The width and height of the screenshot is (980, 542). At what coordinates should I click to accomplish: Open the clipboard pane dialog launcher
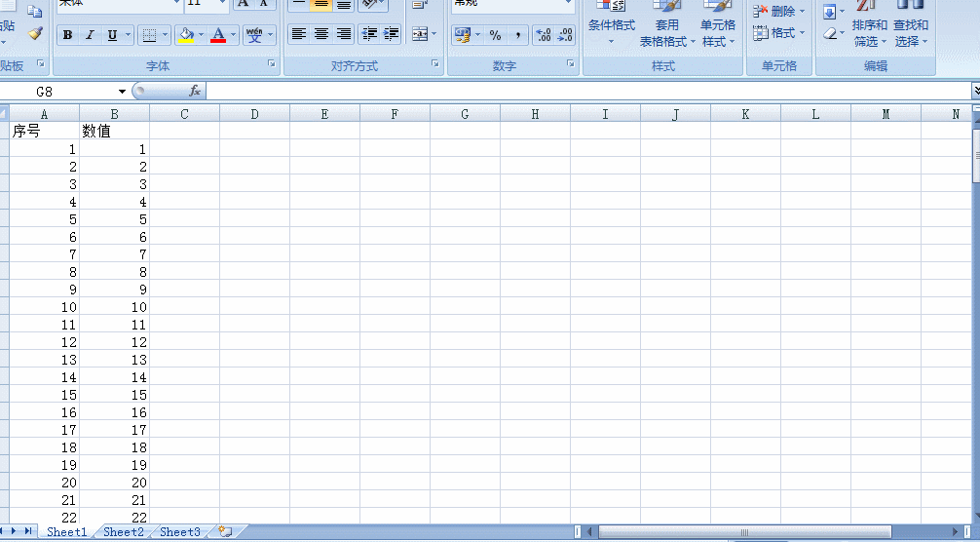(41, 63)
